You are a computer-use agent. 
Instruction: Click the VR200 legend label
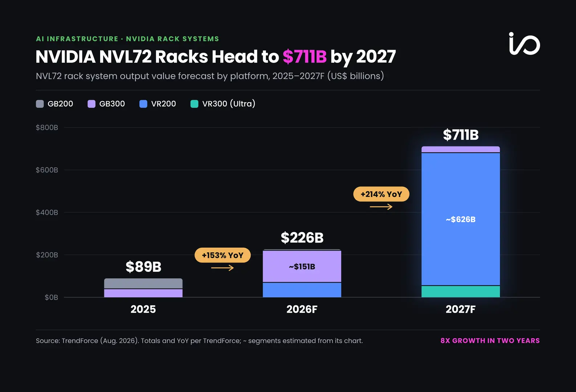(164, 104)
